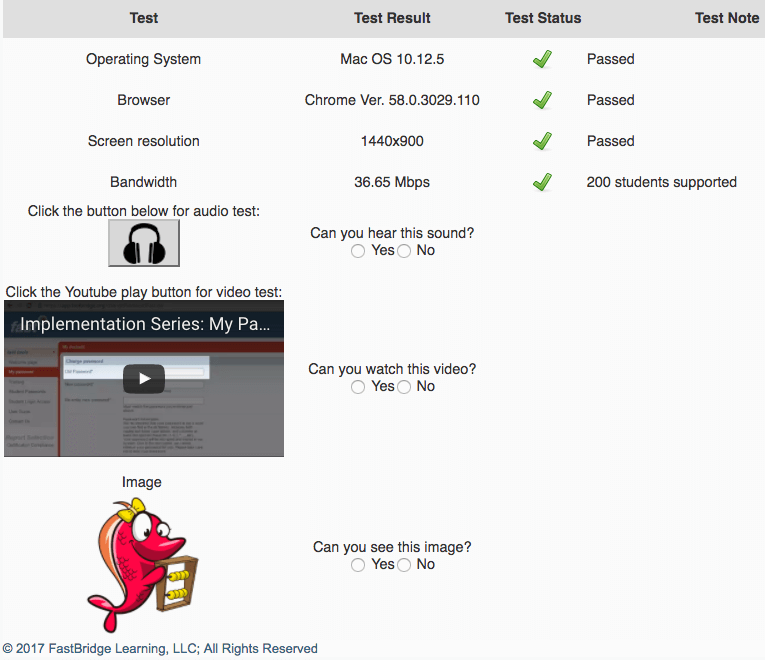
Task: Click the Test Note column header
Action: (727, 18)
